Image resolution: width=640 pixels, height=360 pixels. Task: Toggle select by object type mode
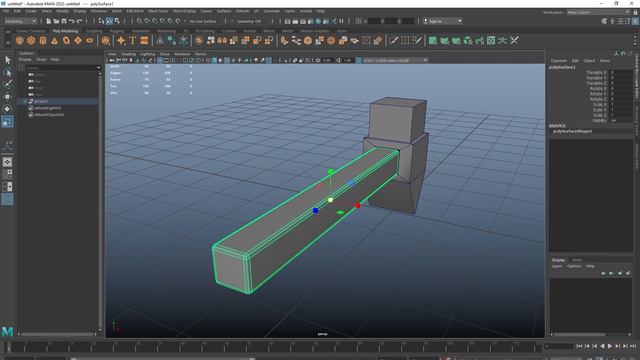[x=109, y=21]
